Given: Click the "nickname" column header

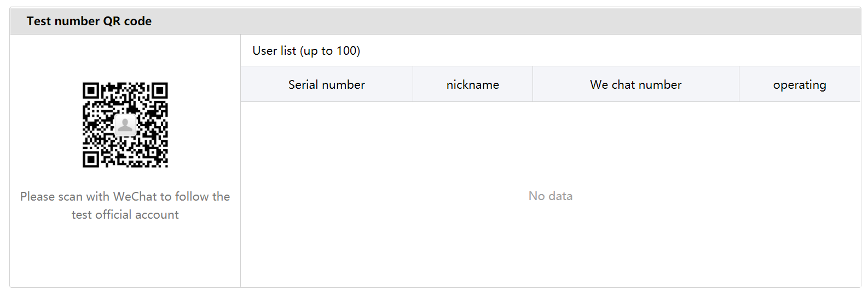Looking at the screenshot, I should click(x=473, y=84).
